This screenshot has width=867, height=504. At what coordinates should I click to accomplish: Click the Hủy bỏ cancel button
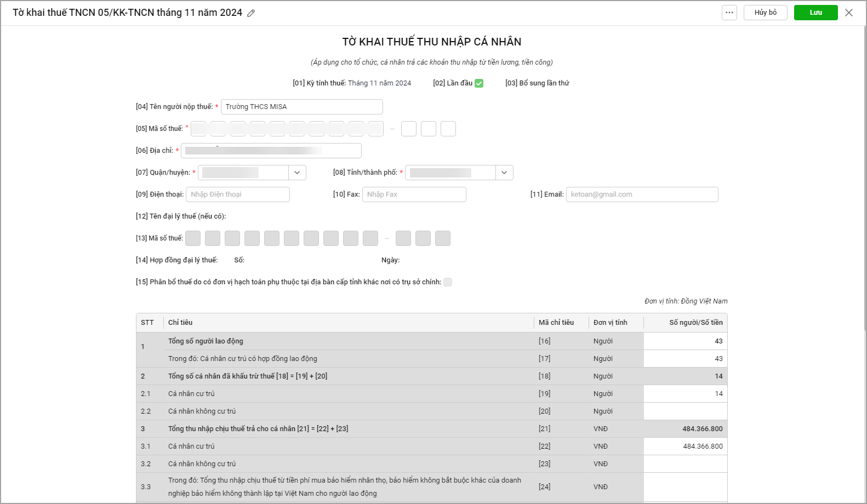[765, 13]
